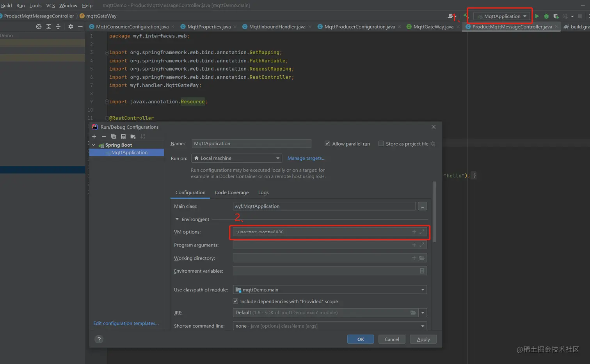The width and height of the screenshot is (590, 364).
Task: Collapse the Spring Boot tree node
Action: [x=94, y=145]
